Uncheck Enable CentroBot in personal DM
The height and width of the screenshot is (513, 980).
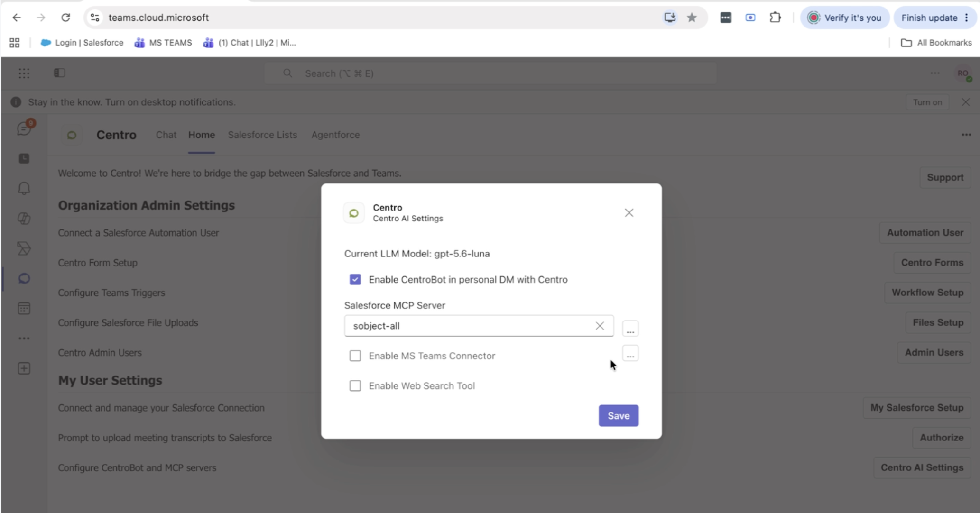355,280
